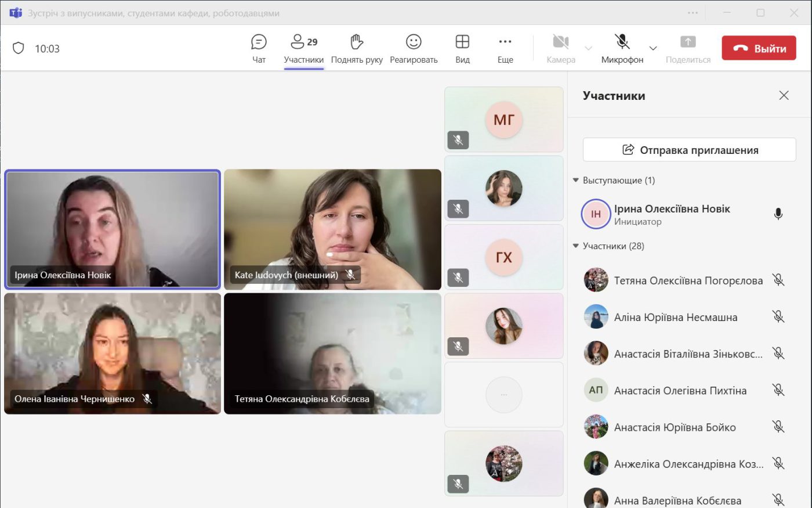
Task: Click the red Выйти leave button
Action: tap(759, 48)
